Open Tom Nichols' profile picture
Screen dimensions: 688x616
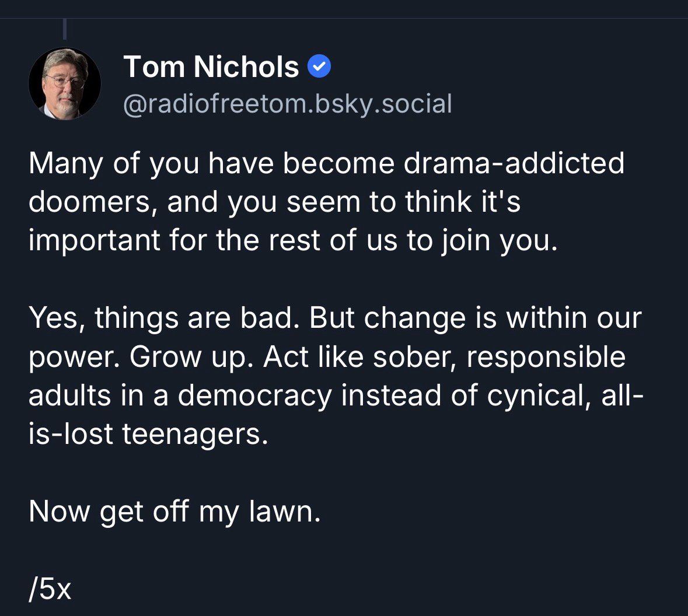(65, 83)
